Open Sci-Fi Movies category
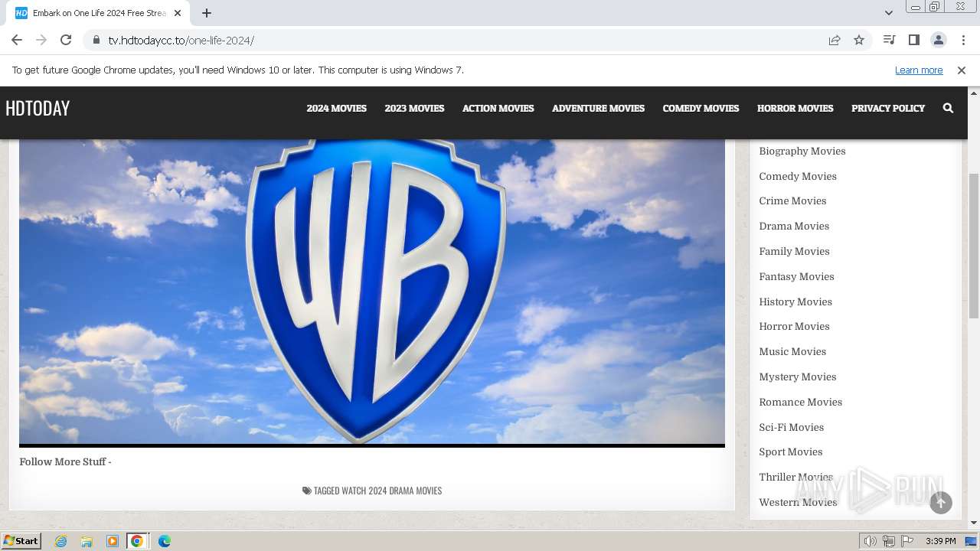The height and width of the screenshot is (551, 980). pyautogui.click(x=791, y=428)
